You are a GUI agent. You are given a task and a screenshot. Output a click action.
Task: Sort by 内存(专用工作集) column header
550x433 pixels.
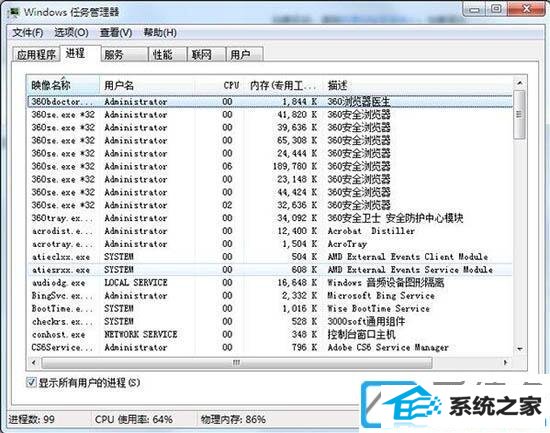coord(283,85)
